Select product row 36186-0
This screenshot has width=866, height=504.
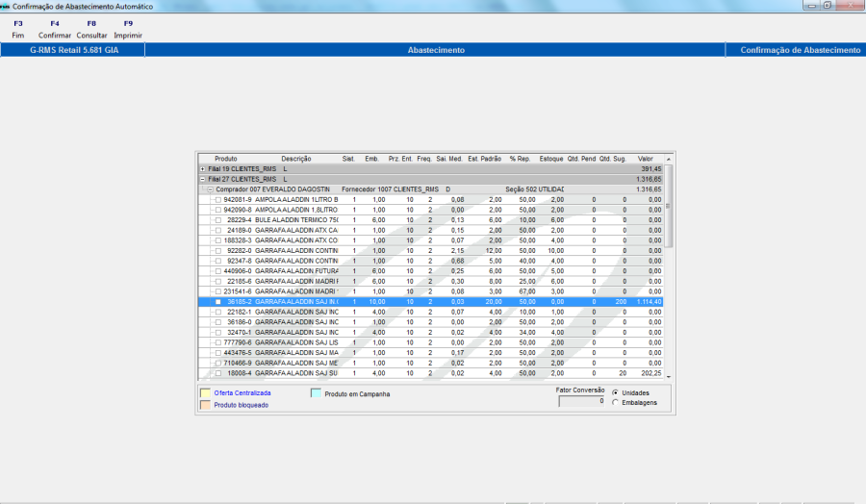pos(431,322)
